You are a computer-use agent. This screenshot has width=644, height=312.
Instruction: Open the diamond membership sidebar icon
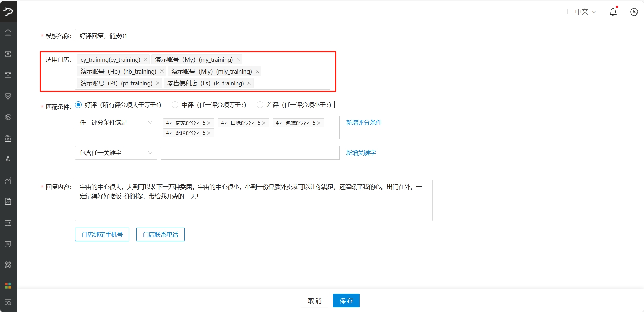pyautogui.click(x=8, y=96)
